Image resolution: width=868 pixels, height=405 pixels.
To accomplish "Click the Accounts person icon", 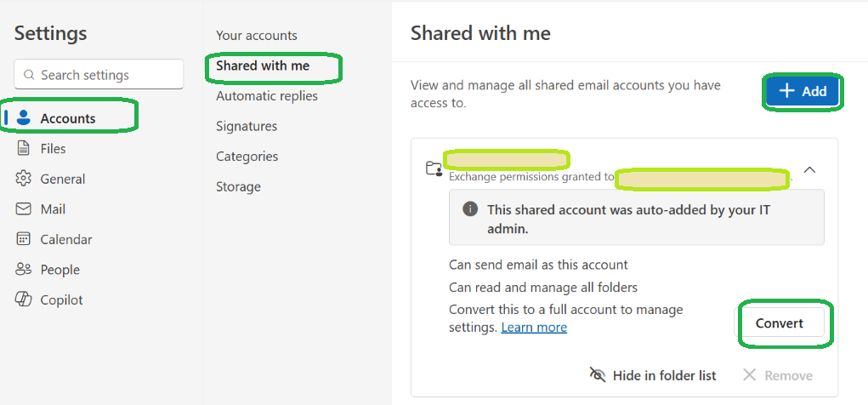I will point(23,118).
